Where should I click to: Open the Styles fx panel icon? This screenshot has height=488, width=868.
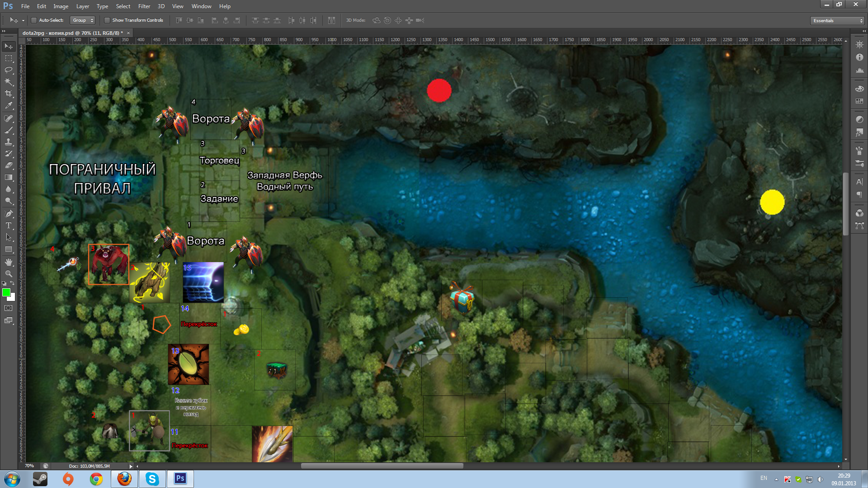[x=859, y=132]
